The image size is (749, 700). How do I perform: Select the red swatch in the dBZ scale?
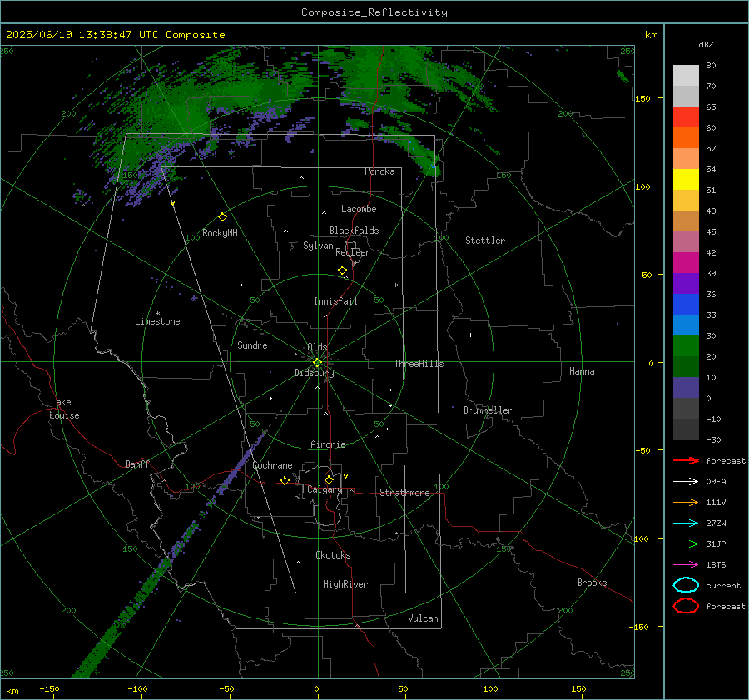click(686, 117)
